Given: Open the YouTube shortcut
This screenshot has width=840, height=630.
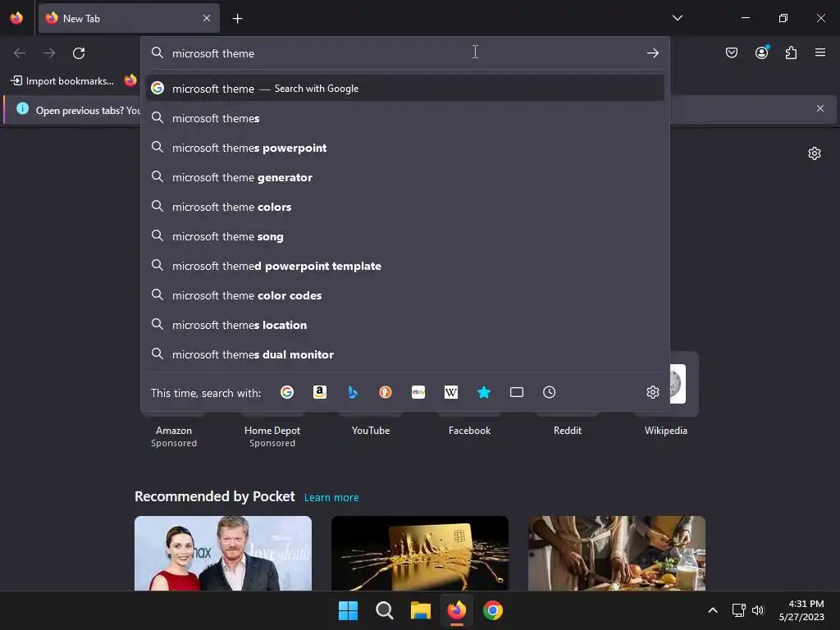Looking at the screenshot, I should pos(371,430).
